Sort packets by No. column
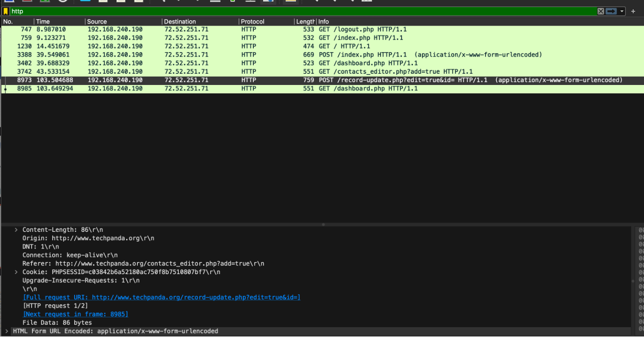This screenshot has width=644, height=337. click(x=17, y=22)
